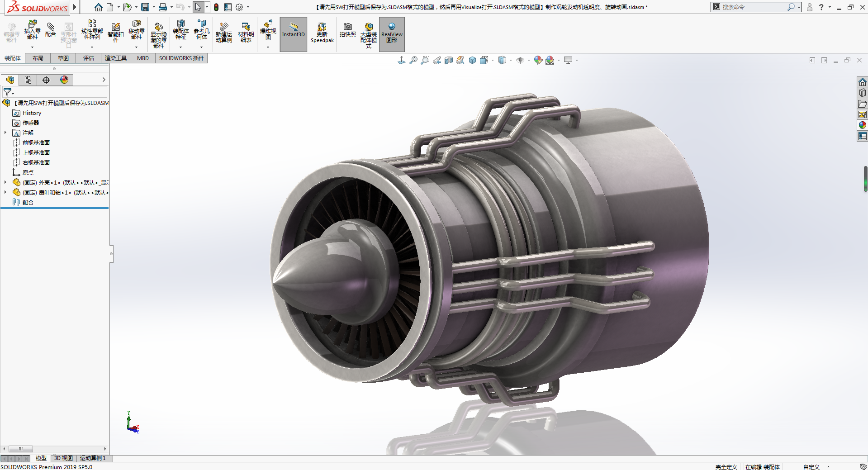This screenshot has width=868, height=470.
Task: Open dropdown under 爆炸视图 exploded view
Action: (268, 47)
